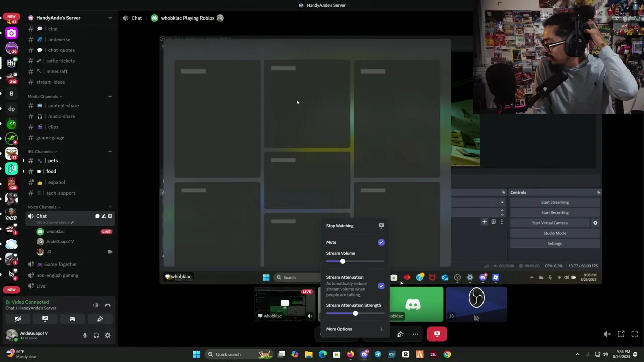Open the soundboard in the voice panel

tap(100, 319)
